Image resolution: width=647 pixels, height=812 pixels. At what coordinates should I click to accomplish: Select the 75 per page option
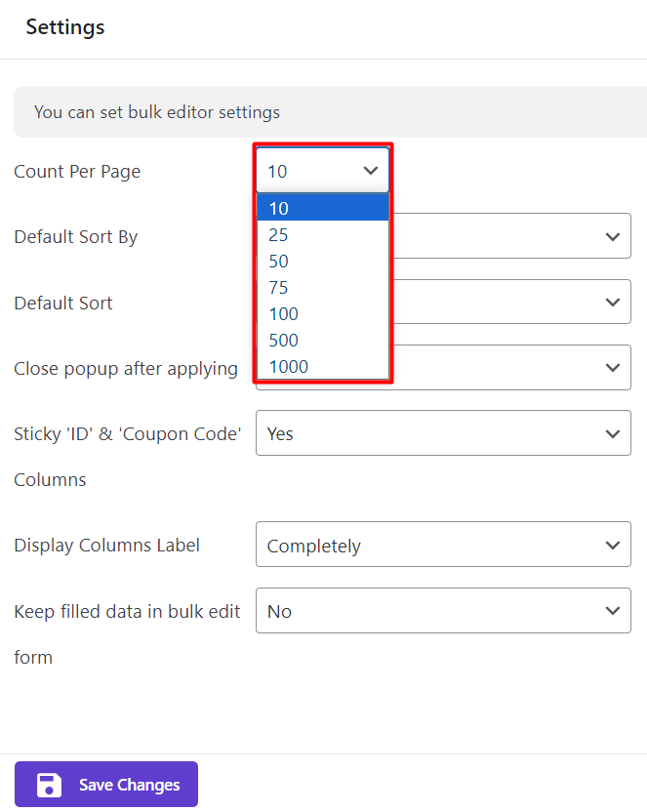(x=322, y=287)
